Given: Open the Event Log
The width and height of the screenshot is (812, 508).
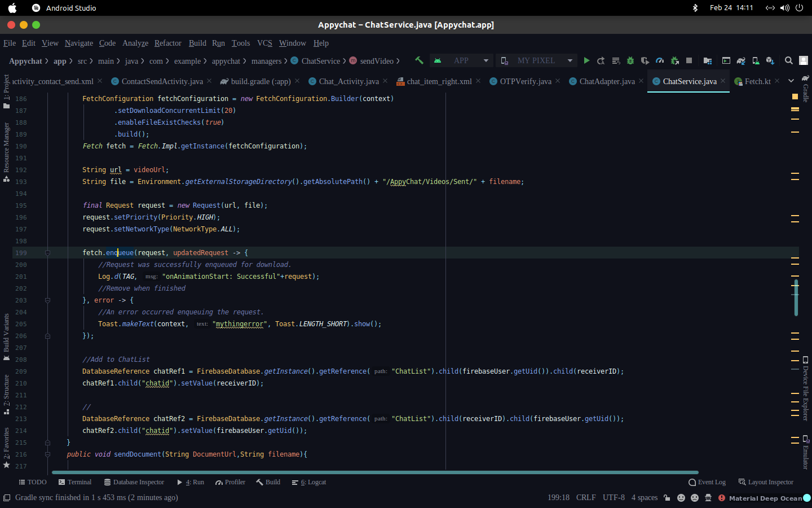Looking at the screenshot, I should coord(707,482).
